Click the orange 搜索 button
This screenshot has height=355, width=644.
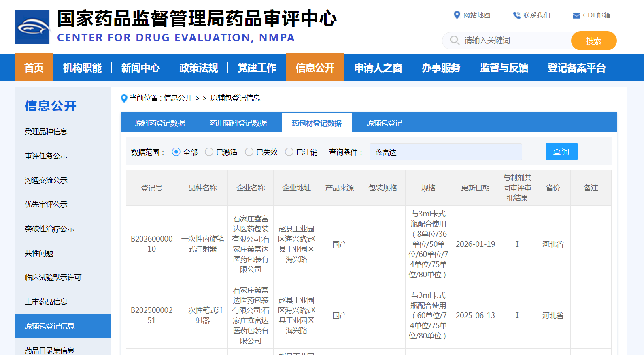point(594,41)
